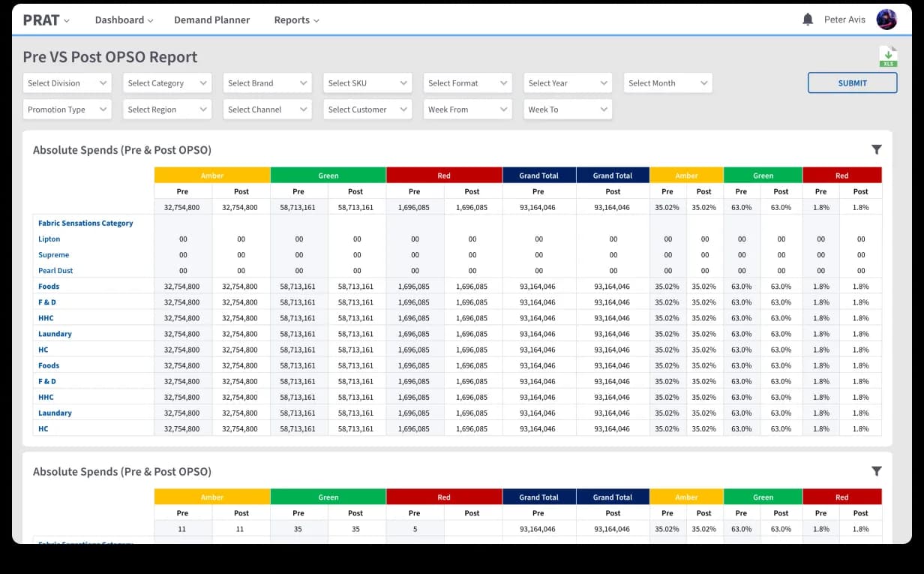Submit the report filters
Screen dimensions: 924x574
pos(852,83)
